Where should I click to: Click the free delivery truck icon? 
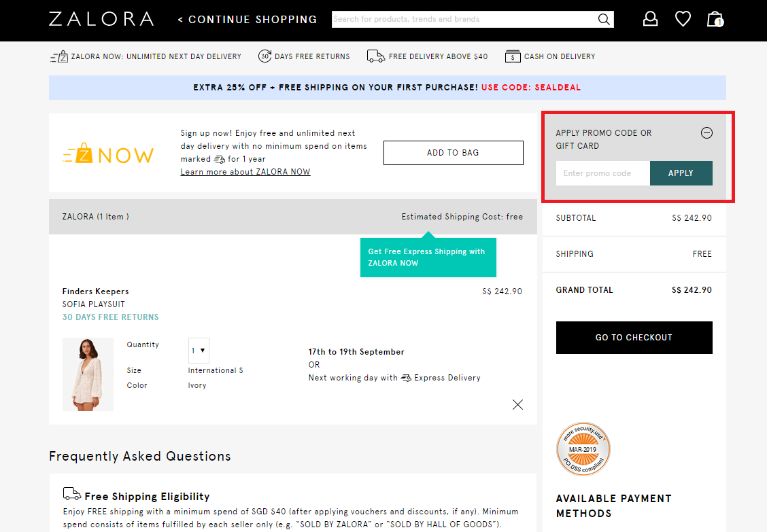[375, 56]
